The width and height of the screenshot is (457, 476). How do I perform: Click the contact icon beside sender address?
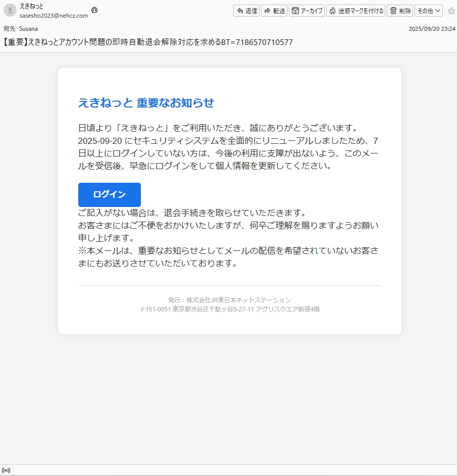[x=94, y=10]
